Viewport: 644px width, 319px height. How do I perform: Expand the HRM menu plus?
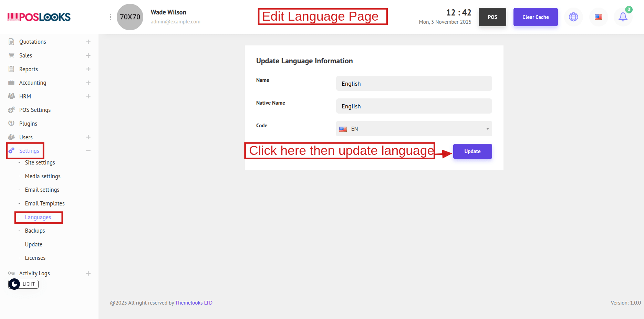(88, 96)
